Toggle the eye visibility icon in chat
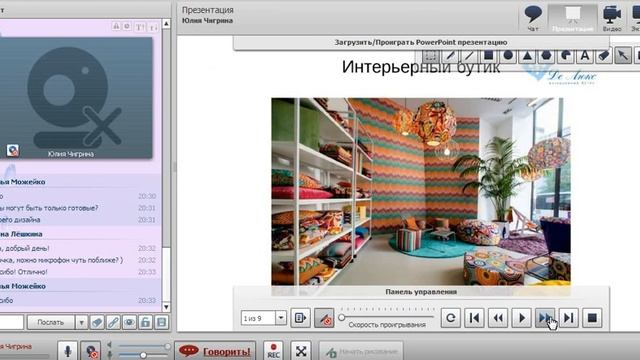 129,322
